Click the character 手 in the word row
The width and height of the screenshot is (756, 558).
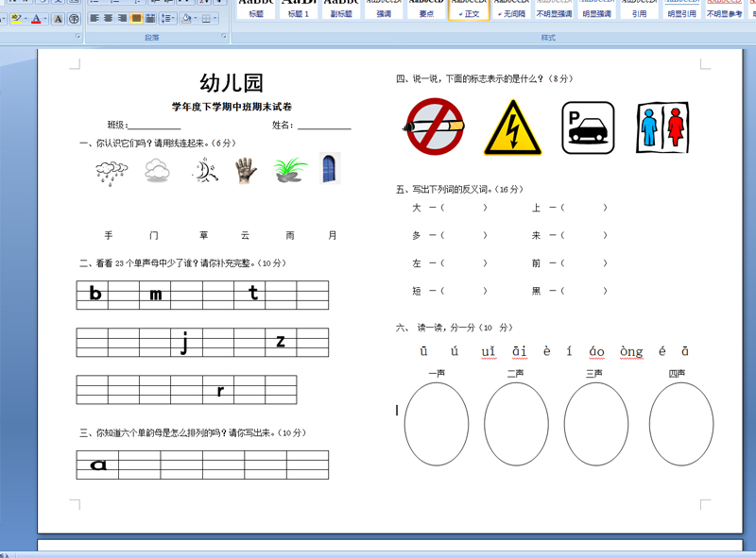coord(109,236)
